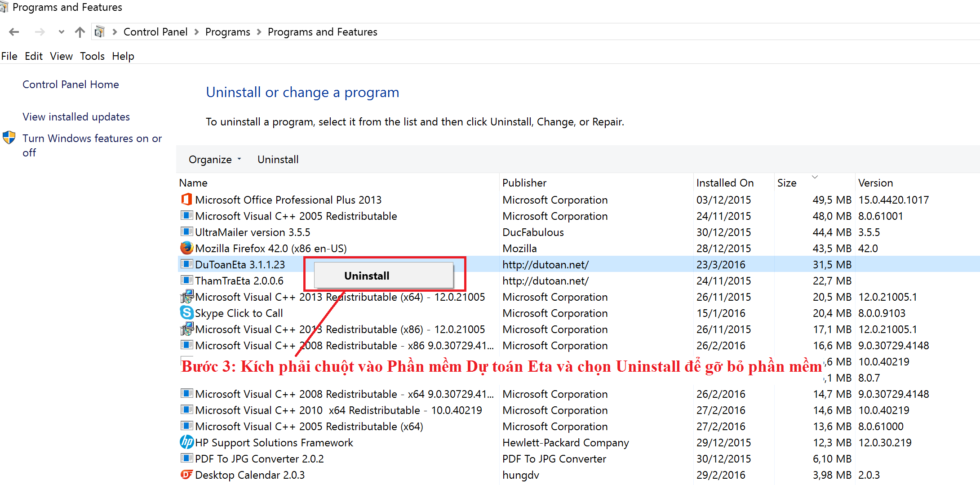Sort list by Name column header
Screen dimensions: 980x485
[193, 183]
